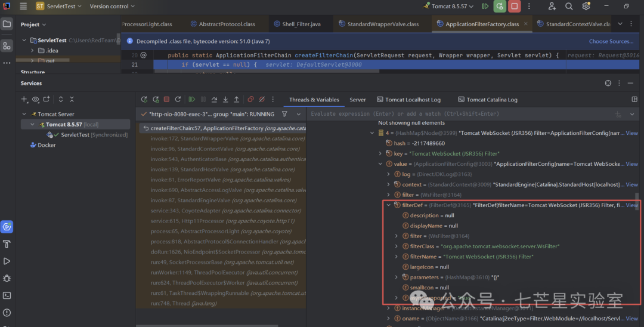Open Search Everywhere magnifier
Screen dimensions: 644x327
click(x=569, y=6)
